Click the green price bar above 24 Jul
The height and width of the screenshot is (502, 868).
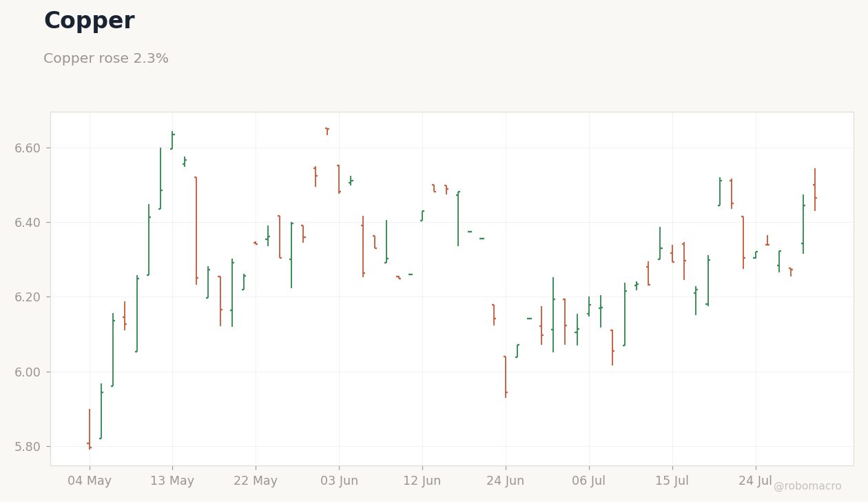756,254
